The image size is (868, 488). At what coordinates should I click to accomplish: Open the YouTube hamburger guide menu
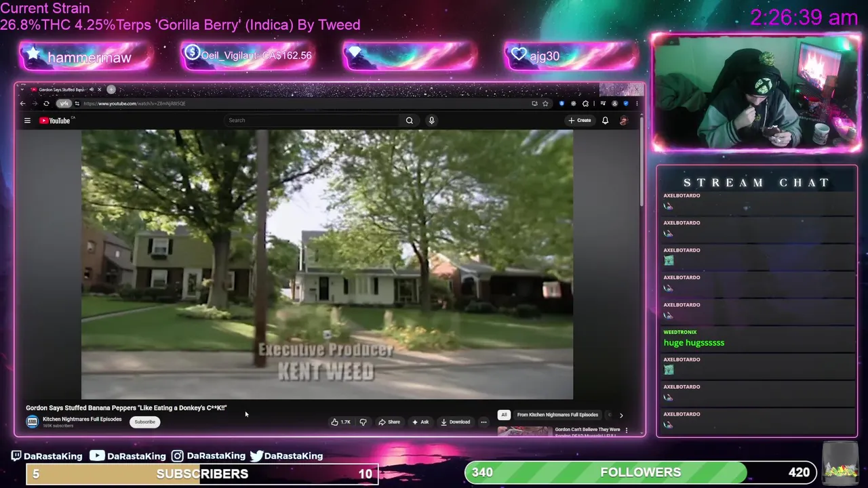[27, 121]
